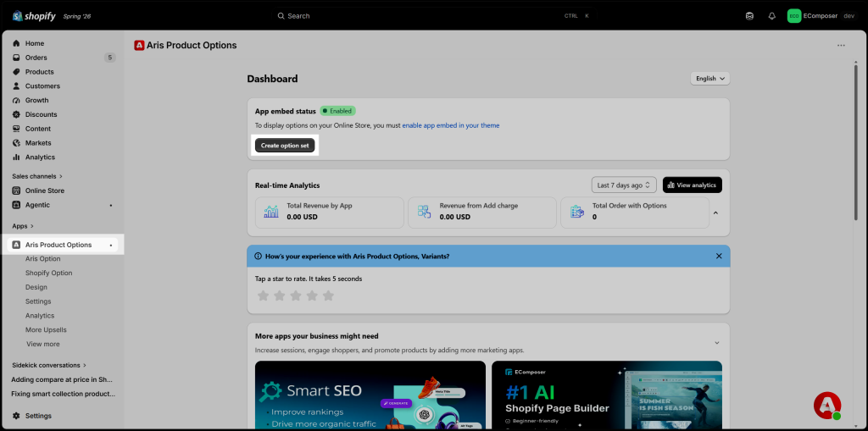Rate two stars
Viewport: 868px width, 431px height.
(280, 296)
